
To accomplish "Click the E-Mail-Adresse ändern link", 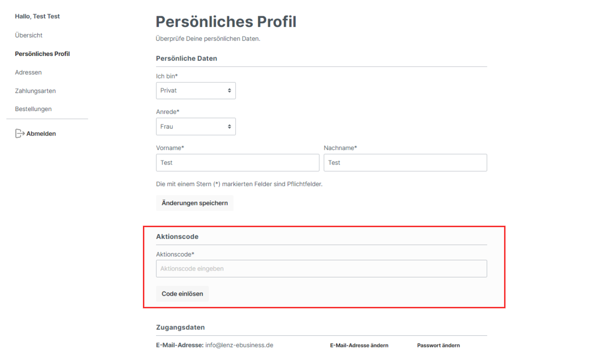I will tap(359, 345).
